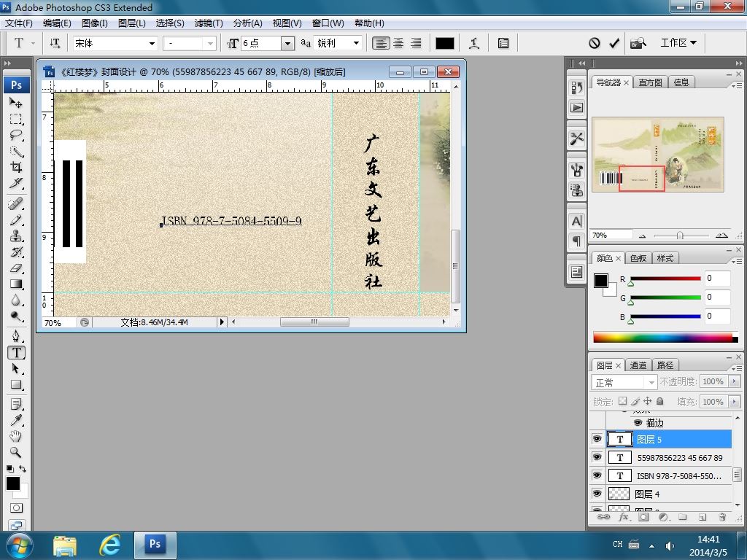Select the Zoom magnifier tool

[x=16, y=452]
